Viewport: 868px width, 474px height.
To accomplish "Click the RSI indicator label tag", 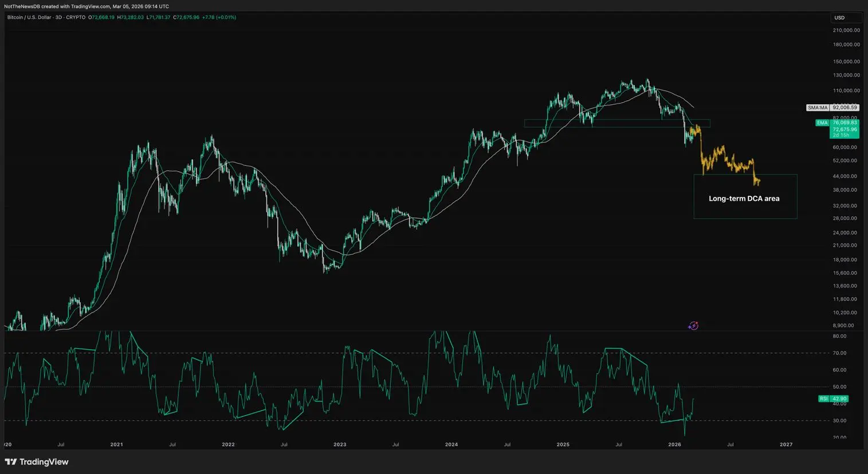I will pyautogui.click(x=824, y=399).
